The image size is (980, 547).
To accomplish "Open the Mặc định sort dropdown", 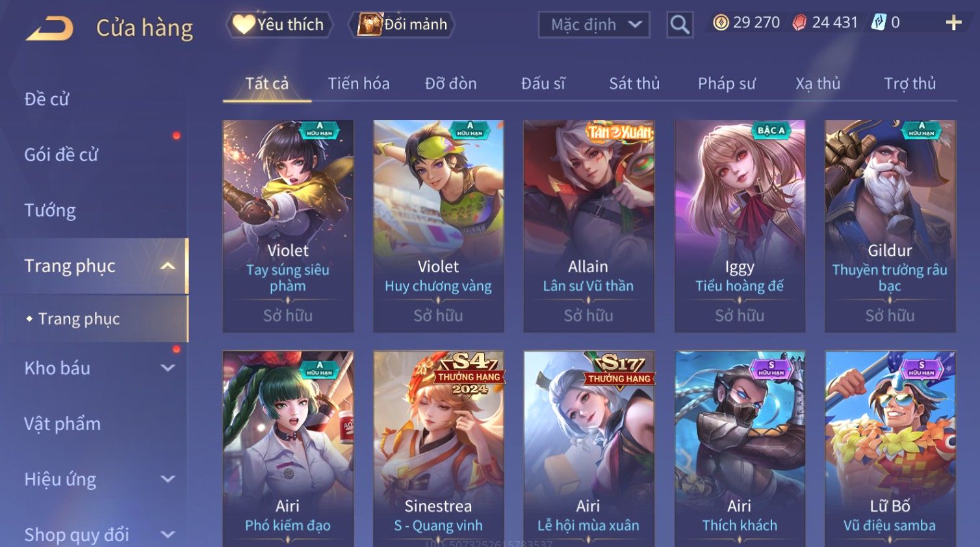I will (594, 25).
